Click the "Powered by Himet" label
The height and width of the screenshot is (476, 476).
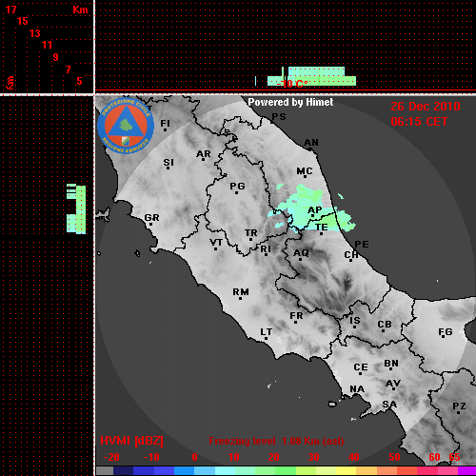click(290, 102)
